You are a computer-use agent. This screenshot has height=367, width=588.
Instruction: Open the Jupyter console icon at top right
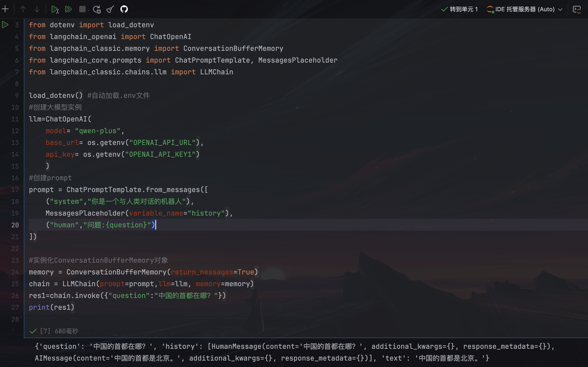coord(577,9)
